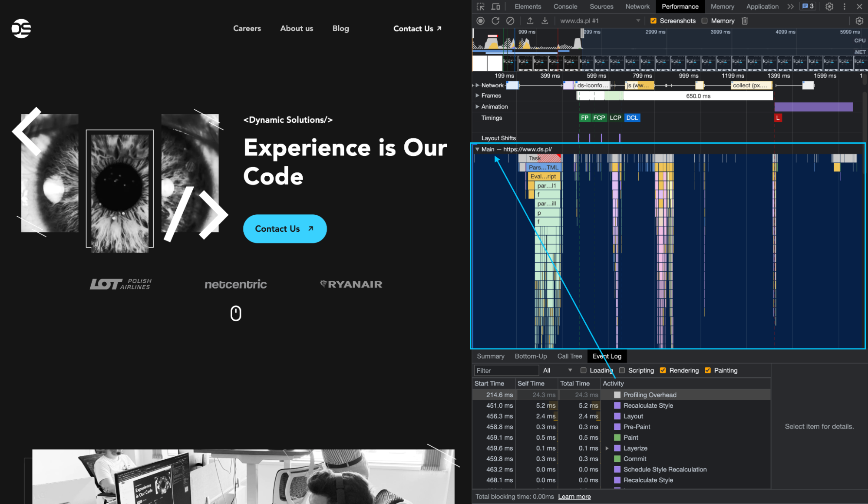Click the collect garbage trash icon

tap(745, 21)
